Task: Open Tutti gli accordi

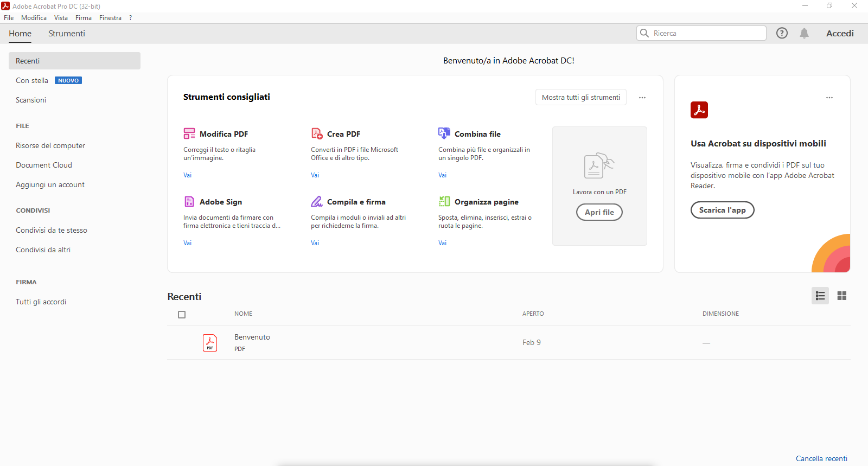Action: click(41, 302)
